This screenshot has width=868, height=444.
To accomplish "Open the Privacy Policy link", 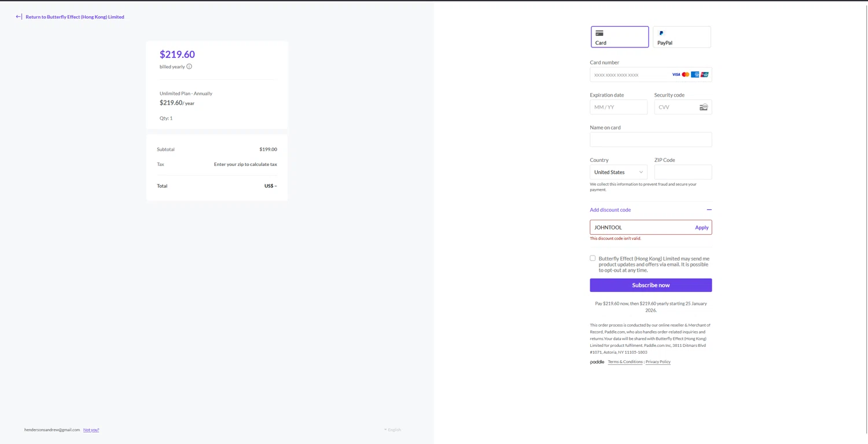I will coord(658,362).
